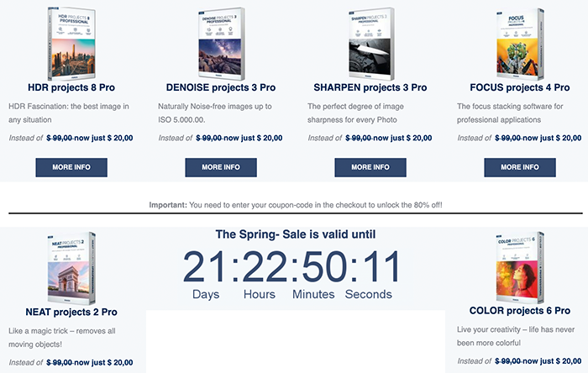Click the Spring-Sale countdown timer digits
Screen dimensions: 588x373
pos(291,266)
